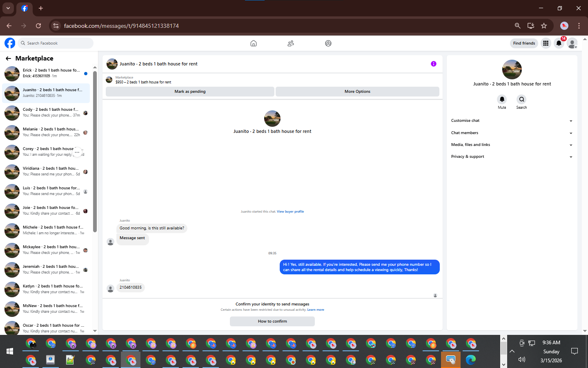The height and width of the screenshot is (368, 588).
Task: Go to the Home feed icon
Action: pyautogui.click(x=254, y=43)
